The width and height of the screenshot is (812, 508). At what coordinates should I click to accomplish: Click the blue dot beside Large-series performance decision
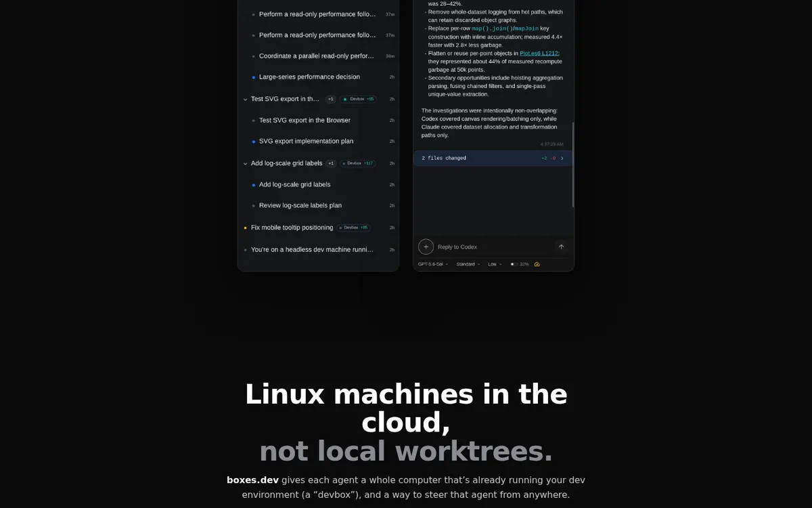tap(254, 77)
